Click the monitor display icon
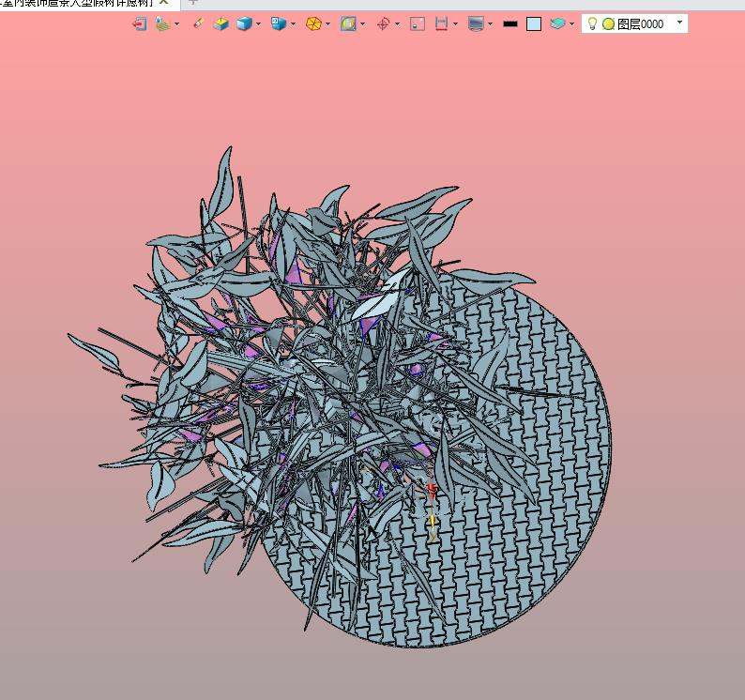745x700 pixels. click(x=476, y=23)
